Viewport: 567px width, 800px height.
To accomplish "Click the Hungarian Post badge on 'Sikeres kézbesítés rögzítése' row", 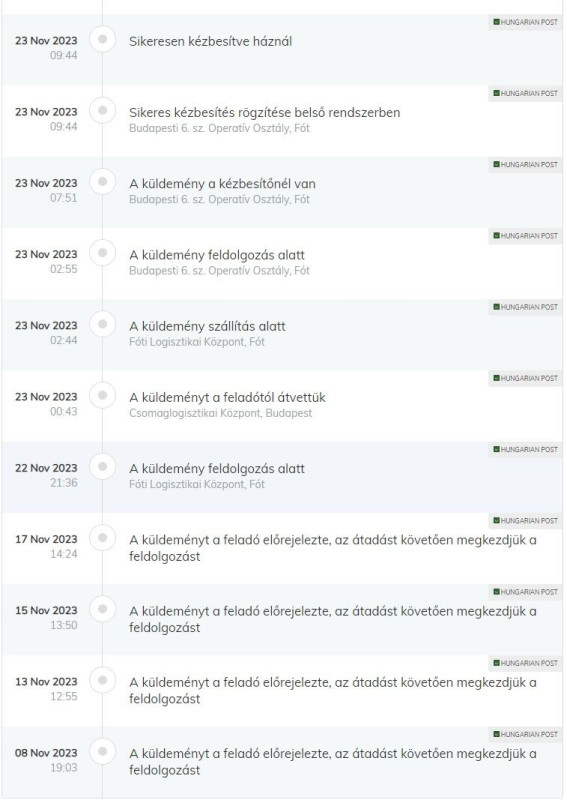I will pos(525,93).
